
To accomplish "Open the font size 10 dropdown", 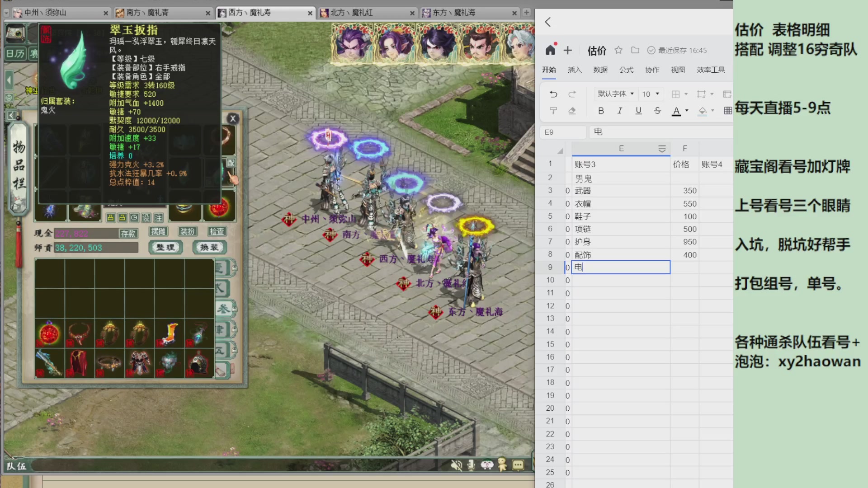I will click(x=651, y=94).
